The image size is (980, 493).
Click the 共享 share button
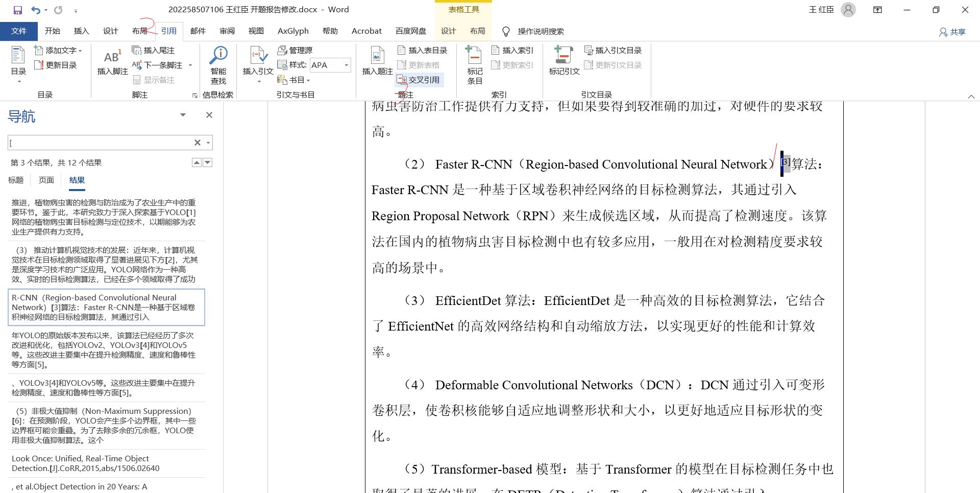tap(952, 32)
